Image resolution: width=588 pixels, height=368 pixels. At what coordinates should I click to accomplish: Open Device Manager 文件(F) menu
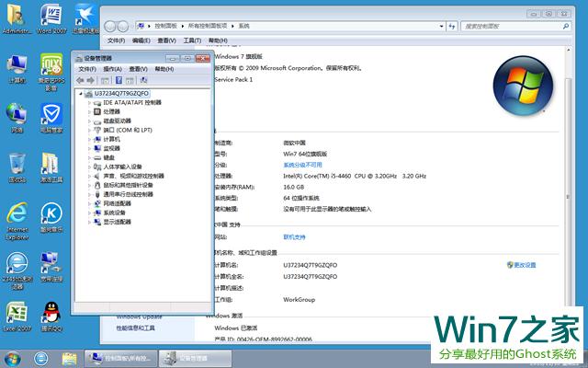(87, 69)
